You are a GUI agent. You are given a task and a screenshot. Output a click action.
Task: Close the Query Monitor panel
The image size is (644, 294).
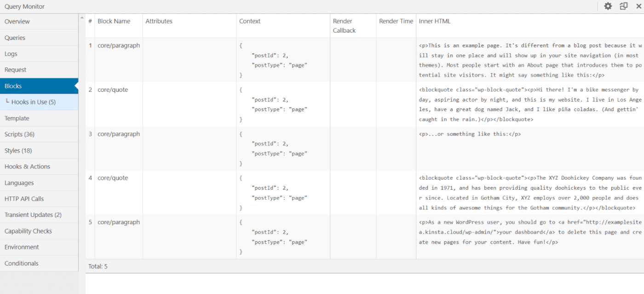point(638,6)
